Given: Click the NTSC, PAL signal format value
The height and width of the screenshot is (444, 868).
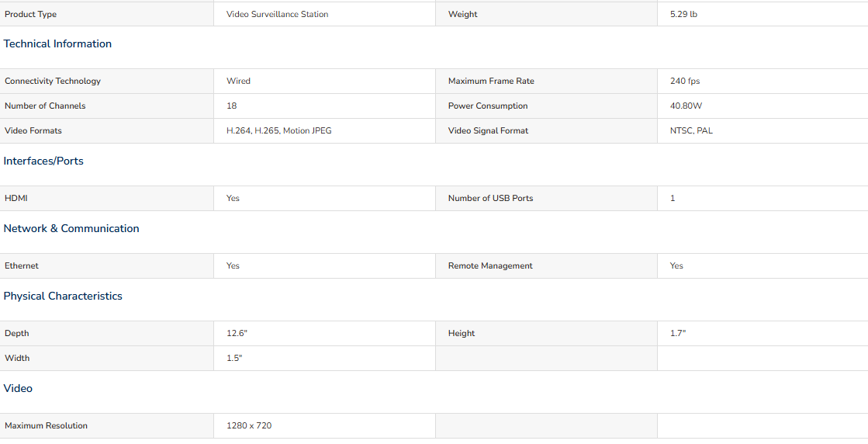Looking at the screenshot, I should pyautogui.click(x=691, y=130).
